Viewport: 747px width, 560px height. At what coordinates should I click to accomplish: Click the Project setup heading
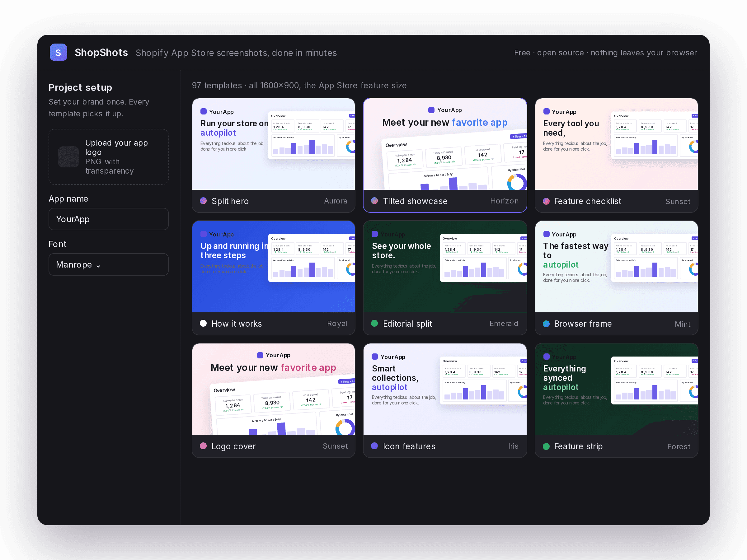click(80, 87)
